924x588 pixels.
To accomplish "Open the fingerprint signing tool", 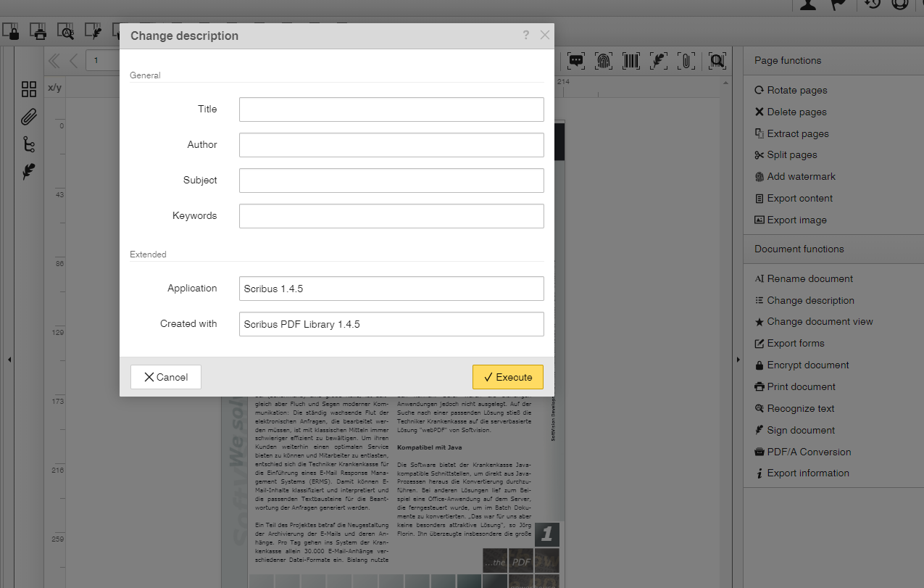I will 604,61.
